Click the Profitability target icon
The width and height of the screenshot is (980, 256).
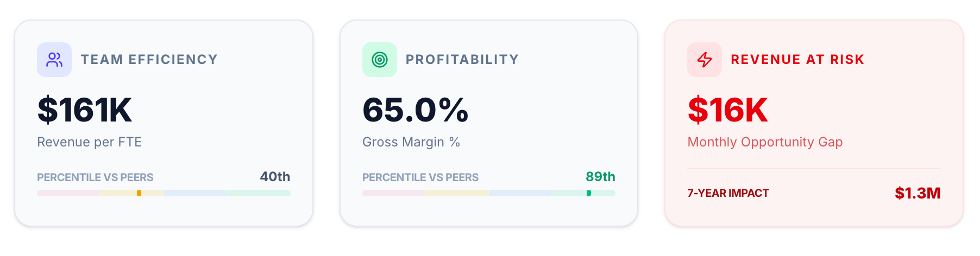pos(380,60)
